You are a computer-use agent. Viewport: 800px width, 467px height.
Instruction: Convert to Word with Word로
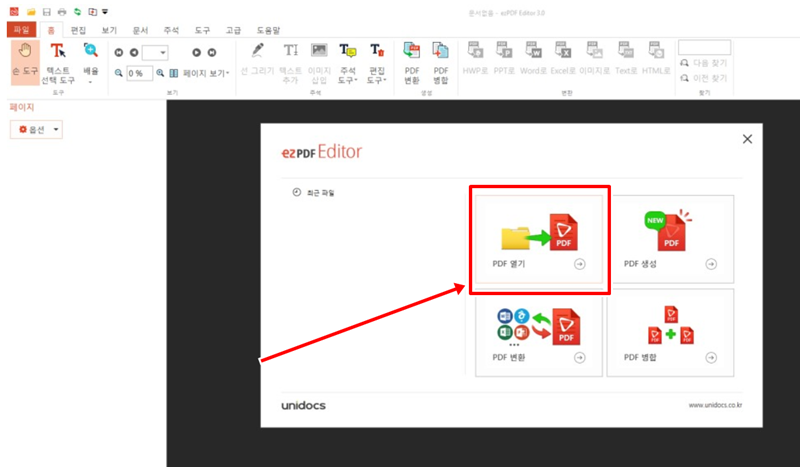point(534,59)
